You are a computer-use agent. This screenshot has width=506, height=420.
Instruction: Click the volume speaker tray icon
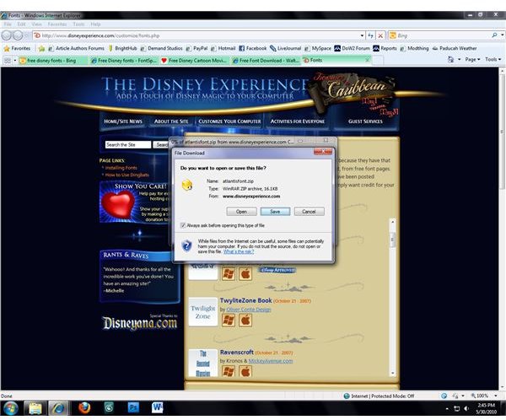[x=466, y=408]
